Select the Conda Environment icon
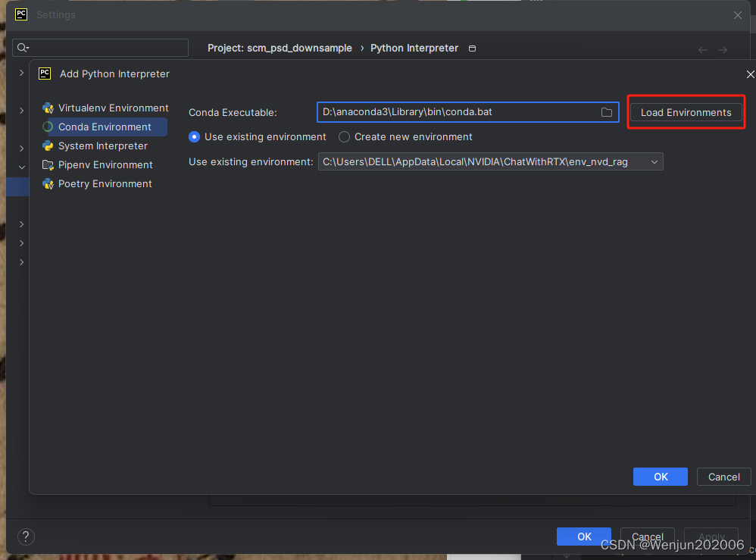 (47, 127)
